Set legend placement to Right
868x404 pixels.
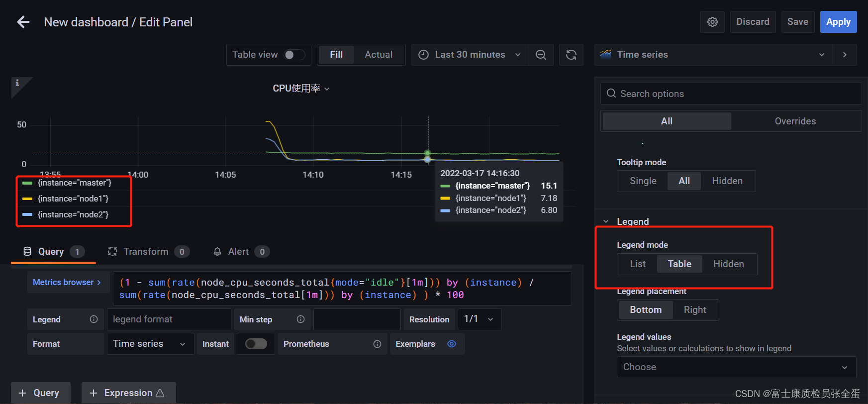click(695, 310)
